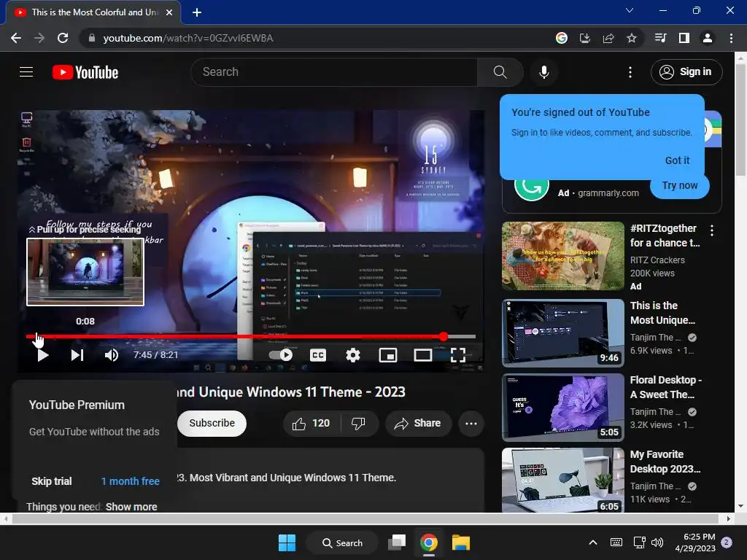Image resolution: width=747 pixels, height=560 pixels.
Task: Show hidden system tray icons
Action: [x=592, y=542]
